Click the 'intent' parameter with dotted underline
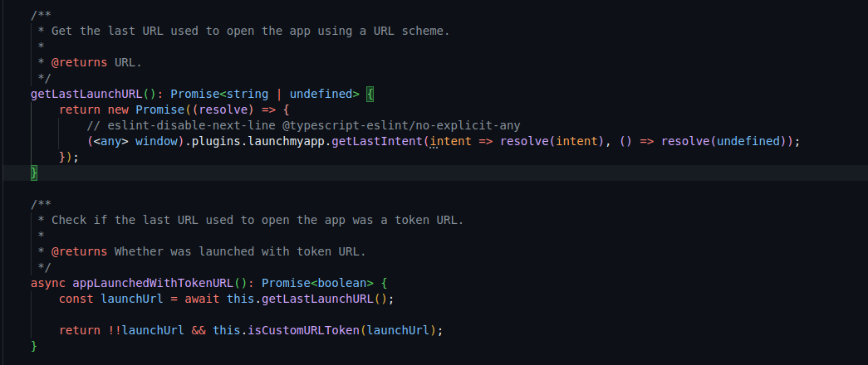The height and width of the screenshot is (365, 868). (450, 141)
